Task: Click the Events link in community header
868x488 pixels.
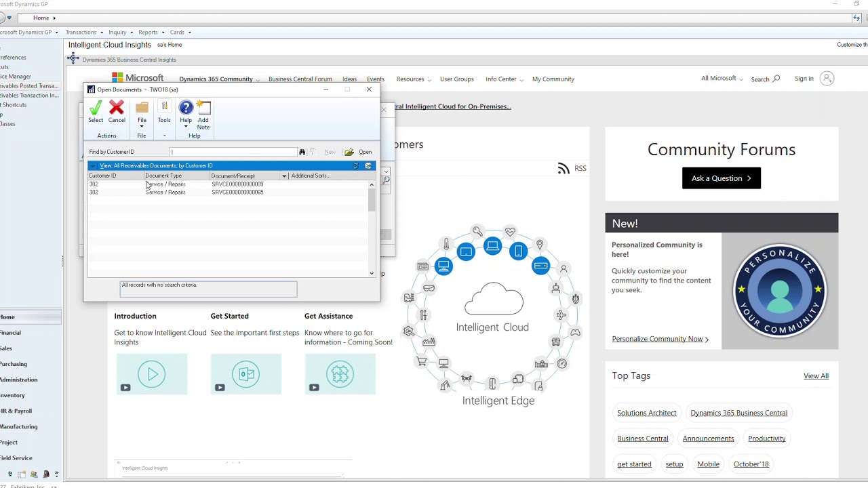Action: point(375,79)
